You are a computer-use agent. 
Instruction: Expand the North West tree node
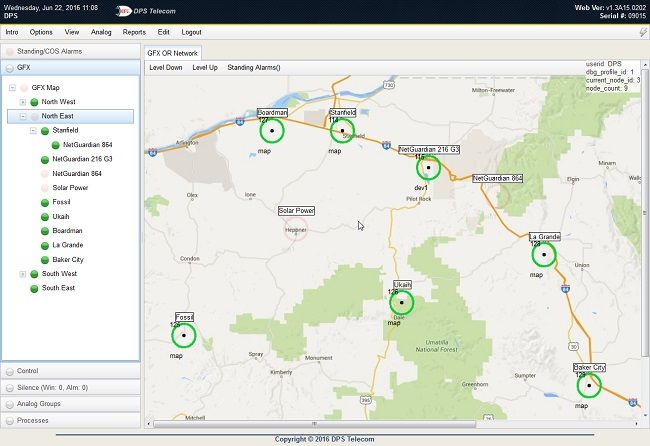click(x=23, y=102)
